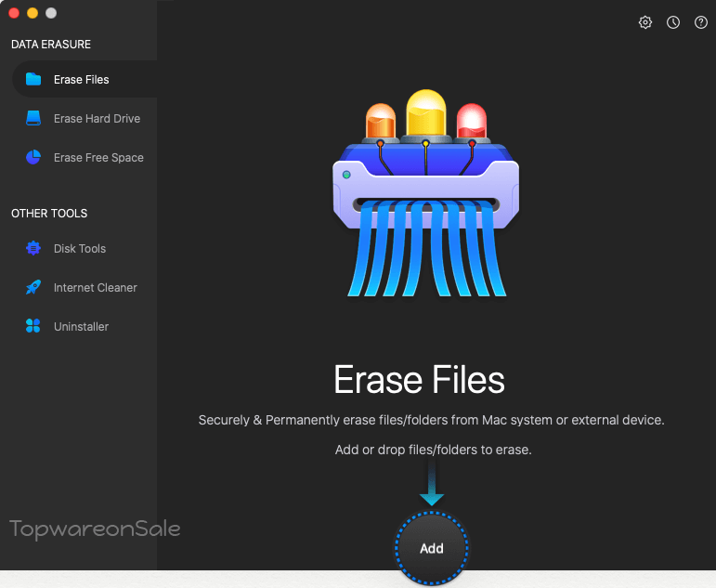Click the Erase Files folder icon
Screen dimensions: 716x588
pos(33,79)
